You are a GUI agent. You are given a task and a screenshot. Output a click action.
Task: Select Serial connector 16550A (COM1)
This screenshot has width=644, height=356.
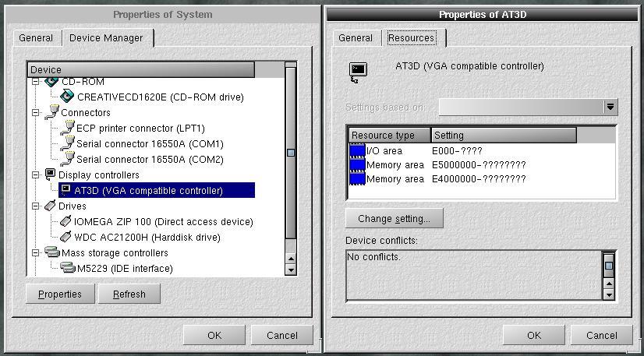pyautogui.click(x=150, y=144)
